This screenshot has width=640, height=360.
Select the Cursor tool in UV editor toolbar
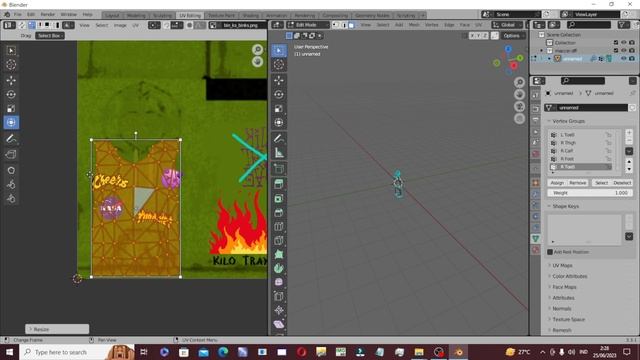click(11, 64)
